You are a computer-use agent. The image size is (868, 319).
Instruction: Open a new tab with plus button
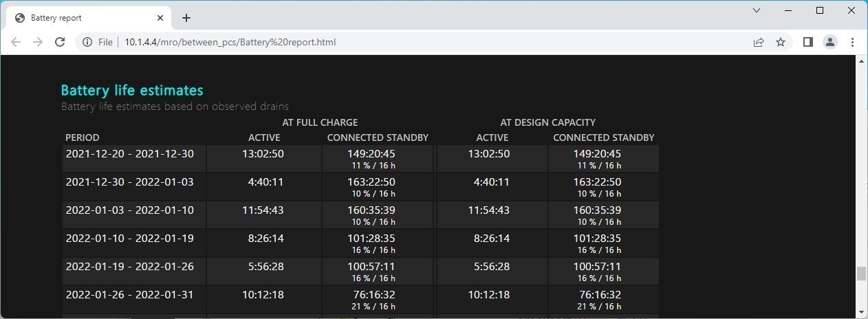click(x=186, y=18)
